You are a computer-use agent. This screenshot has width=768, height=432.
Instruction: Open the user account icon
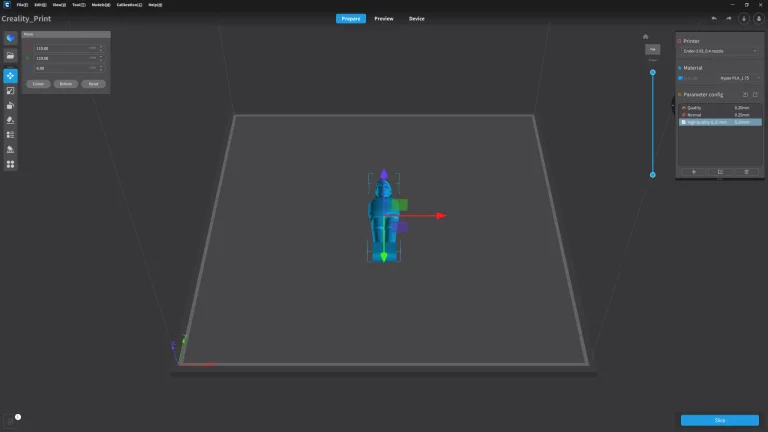(759, 19)
